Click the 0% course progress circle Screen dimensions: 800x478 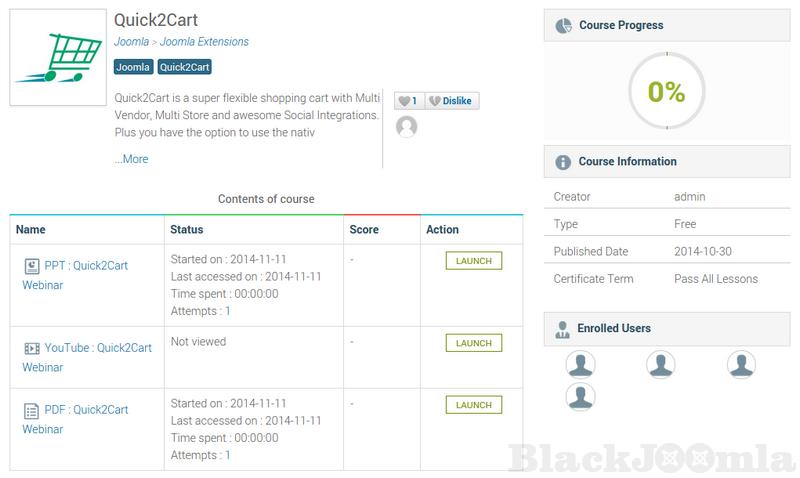coord(666,92)
